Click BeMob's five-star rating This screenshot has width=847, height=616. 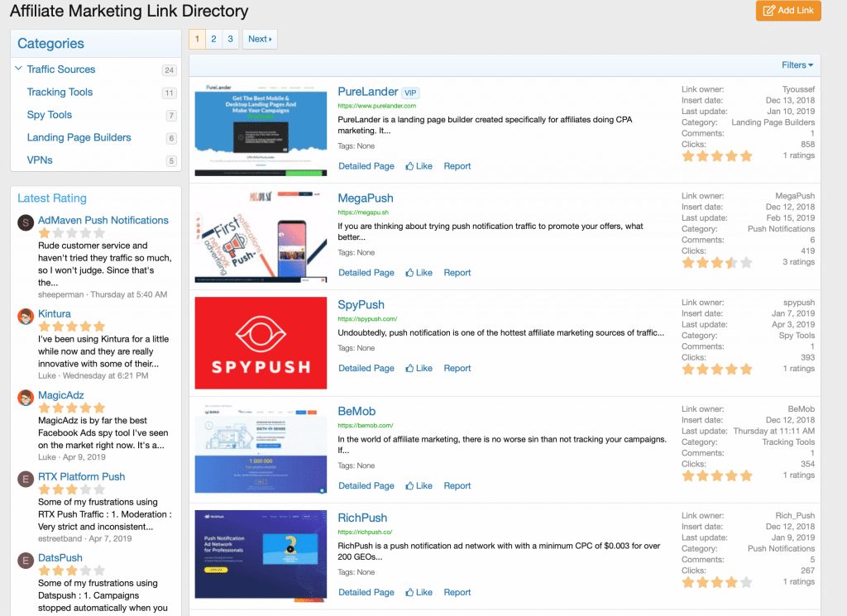pos(717,475)
